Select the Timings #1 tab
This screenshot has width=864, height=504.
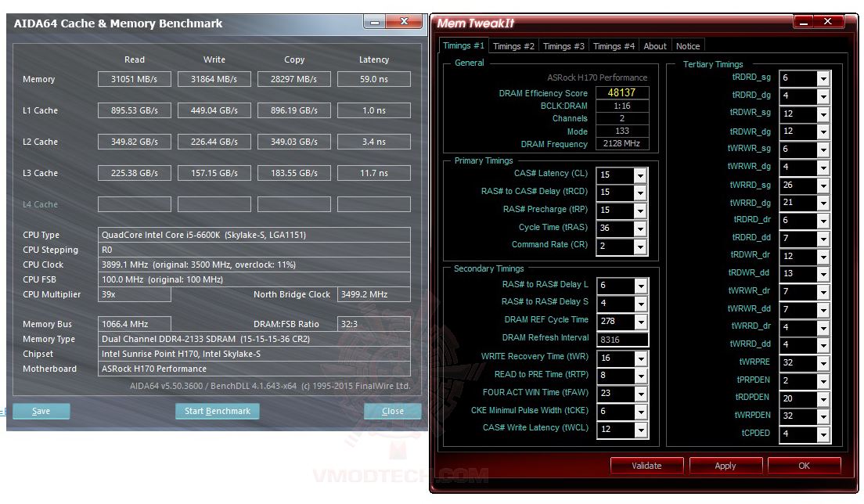463,45
